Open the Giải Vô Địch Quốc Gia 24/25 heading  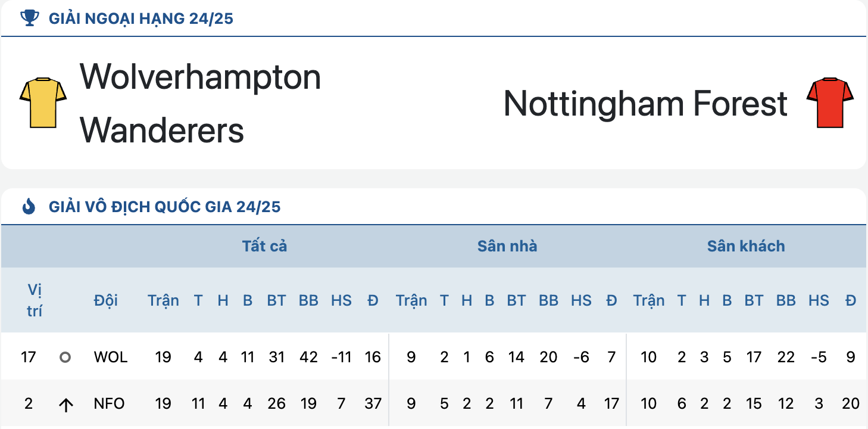click(164, 207)
